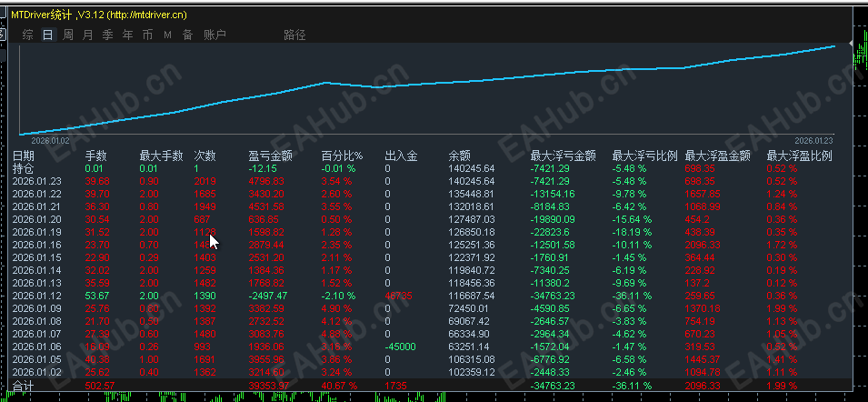This screenshot has width=868, height=402.
Task: Click the MTDriver统计 V3.12 title text
Action: click(99, 15)
